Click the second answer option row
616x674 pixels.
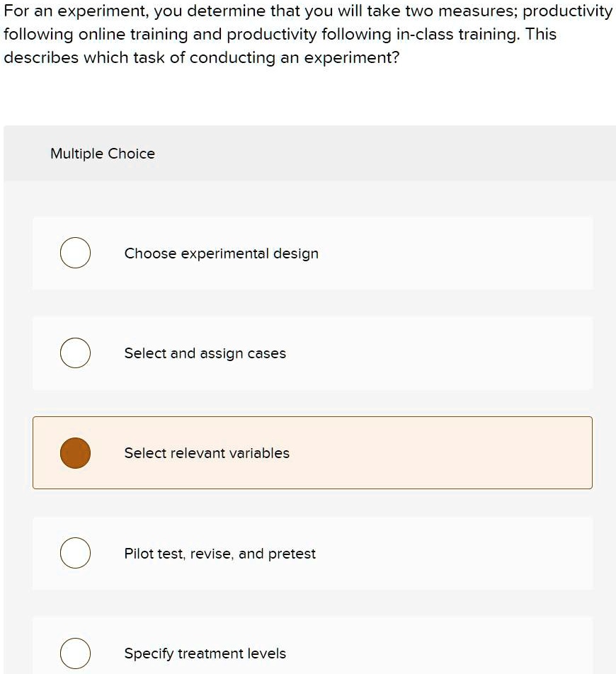click(x=312, y=353)
